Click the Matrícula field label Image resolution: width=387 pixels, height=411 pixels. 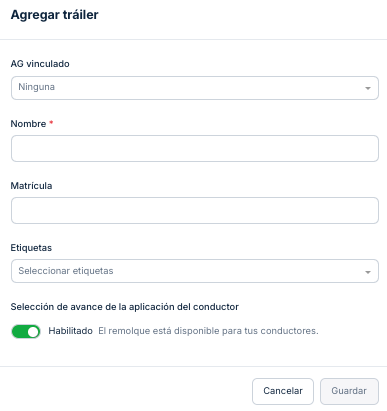[x=31, y=186]
